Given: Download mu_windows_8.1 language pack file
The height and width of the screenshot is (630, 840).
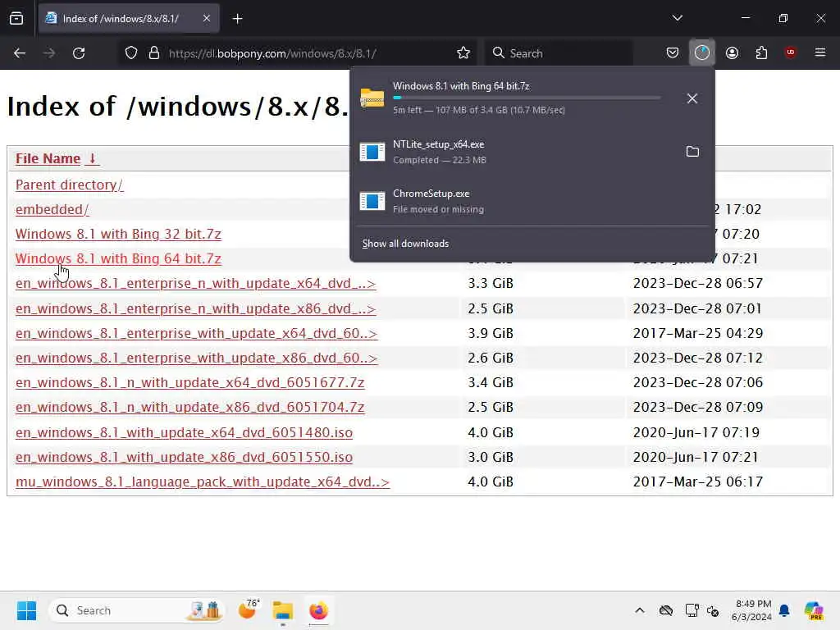Looking at the screenshot, I should point(203,482).
